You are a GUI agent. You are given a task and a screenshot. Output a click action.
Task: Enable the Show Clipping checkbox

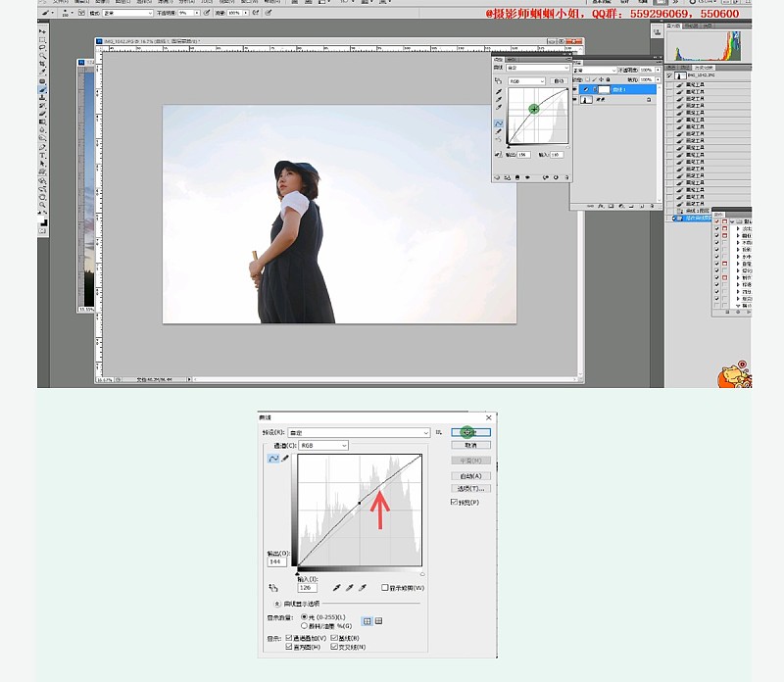384,588
